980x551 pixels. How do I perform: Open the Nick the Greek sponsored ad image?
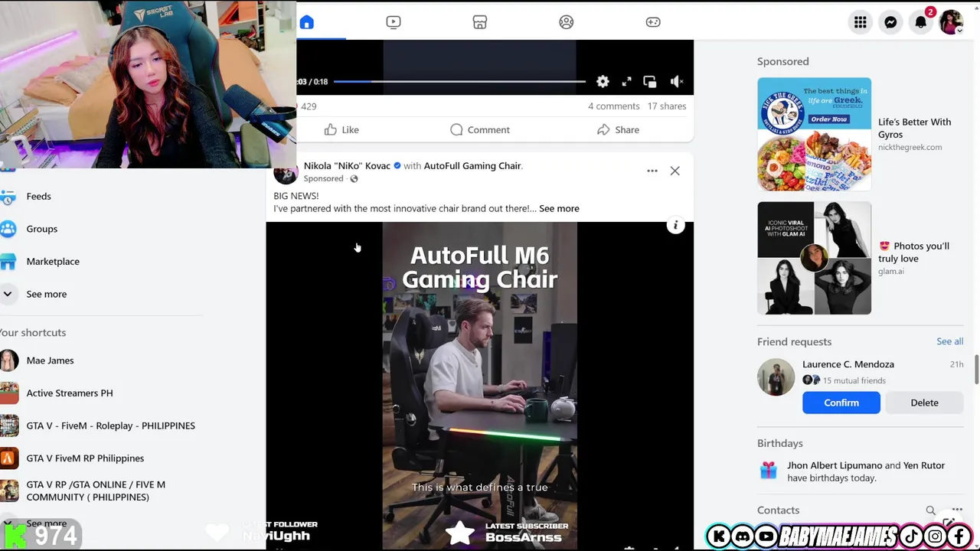pyautogui.click(x=814, y=134)
